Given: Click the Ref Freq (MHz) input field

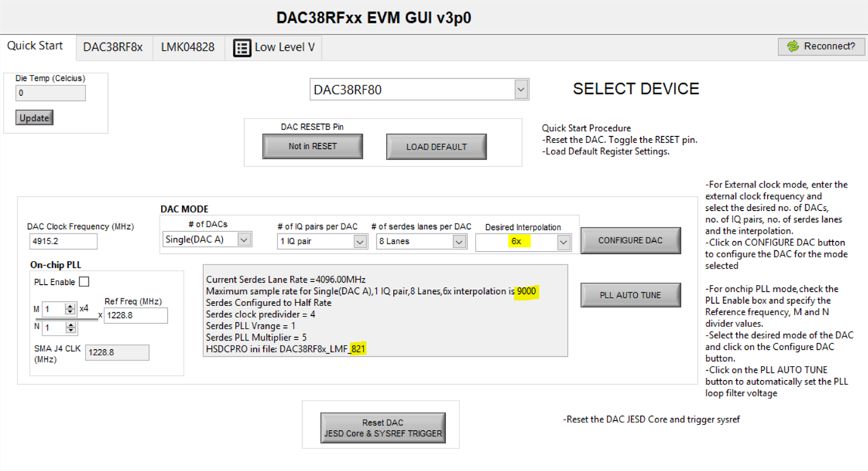Looking at the screenshot, I should click(135, 315).
